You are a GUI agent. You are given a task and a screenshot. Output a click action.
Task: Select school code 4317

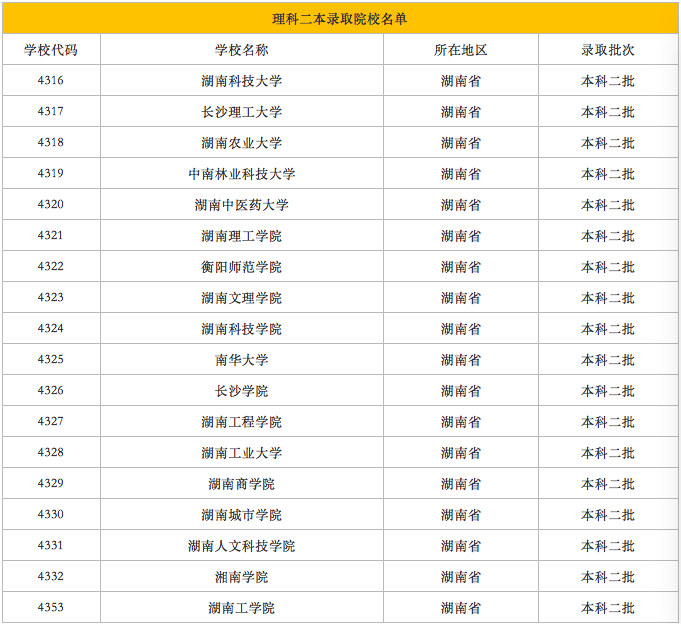click(51, 112)
